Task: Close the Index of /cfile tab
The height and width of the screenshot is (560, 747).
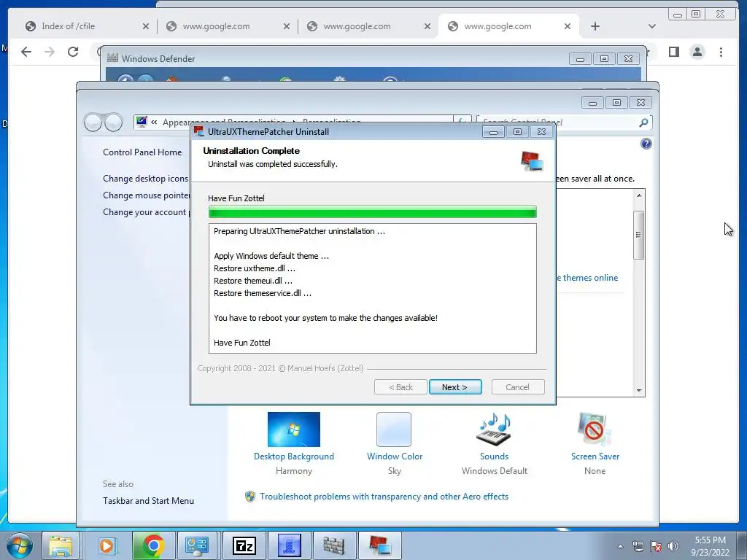Action: [x=146, y=27]
